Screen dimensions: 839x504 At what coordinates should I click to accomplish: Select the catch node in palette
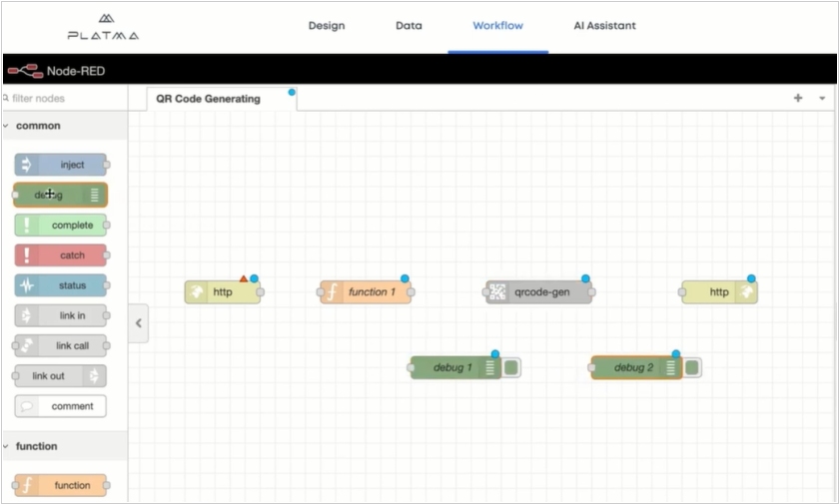pyautogui.click(x=60, y=255)
